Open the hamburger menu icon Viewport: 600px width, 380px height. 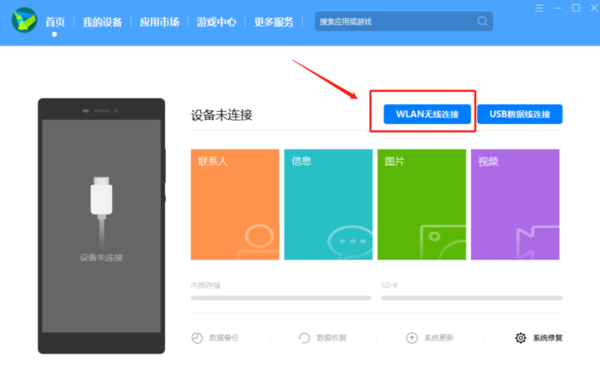click(539, 8)
